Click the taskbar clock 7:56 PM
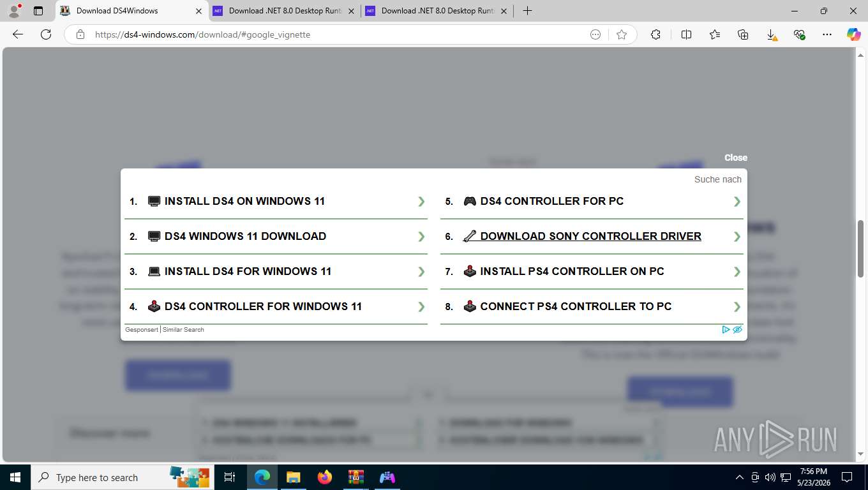868x490 pixels. pos(813,471)
